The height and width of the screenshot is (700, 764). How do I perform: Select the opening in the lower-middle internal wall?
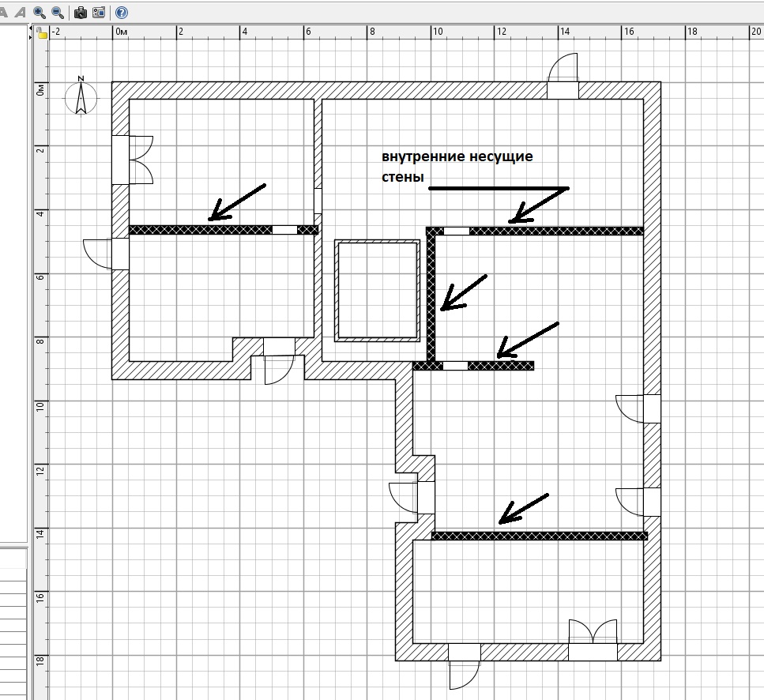456,365
